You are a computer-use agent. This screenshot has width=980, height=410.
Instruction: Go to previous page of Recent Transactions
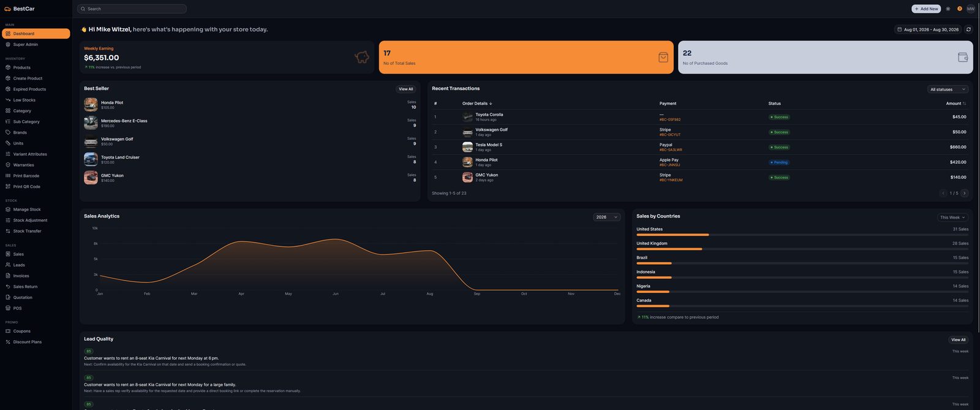pyautogui.click(x=944, y=193)
